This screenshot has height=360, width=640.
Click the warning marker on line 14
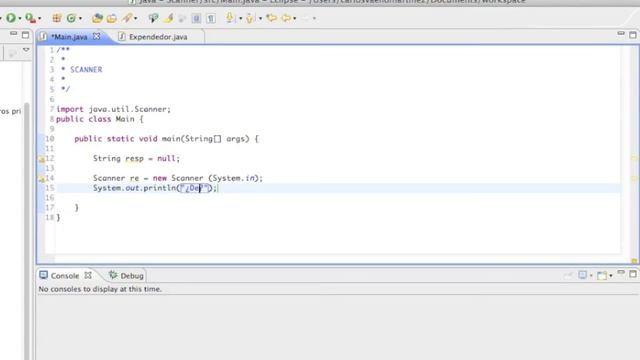pyautogui.click(x=42, y=178)
